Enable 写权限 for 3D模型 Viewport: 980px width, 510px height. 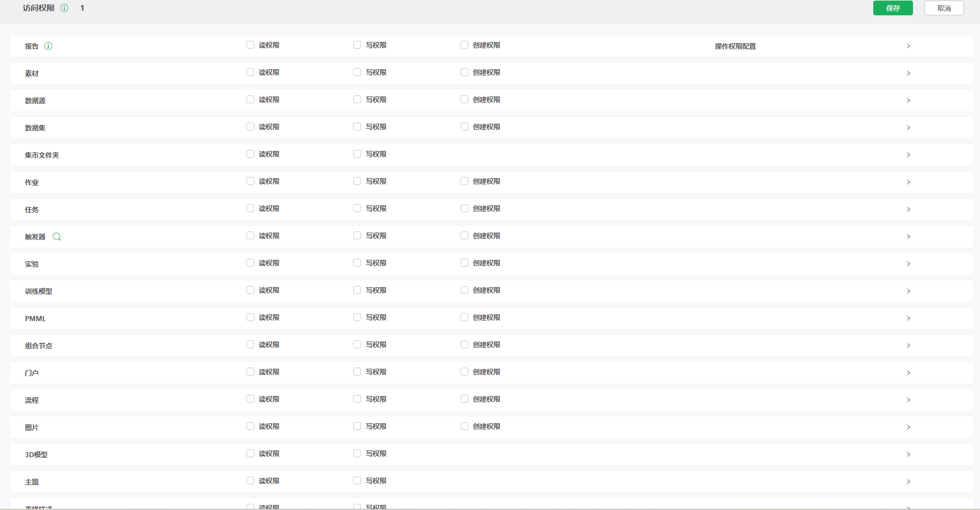pos(357,453)
